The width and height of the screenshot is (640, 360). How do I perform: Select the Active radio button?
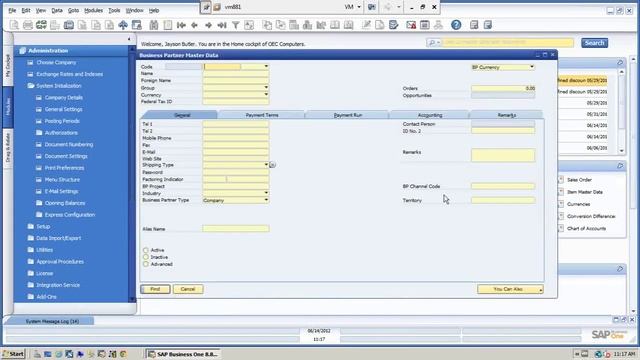click(x=146, y=250)
